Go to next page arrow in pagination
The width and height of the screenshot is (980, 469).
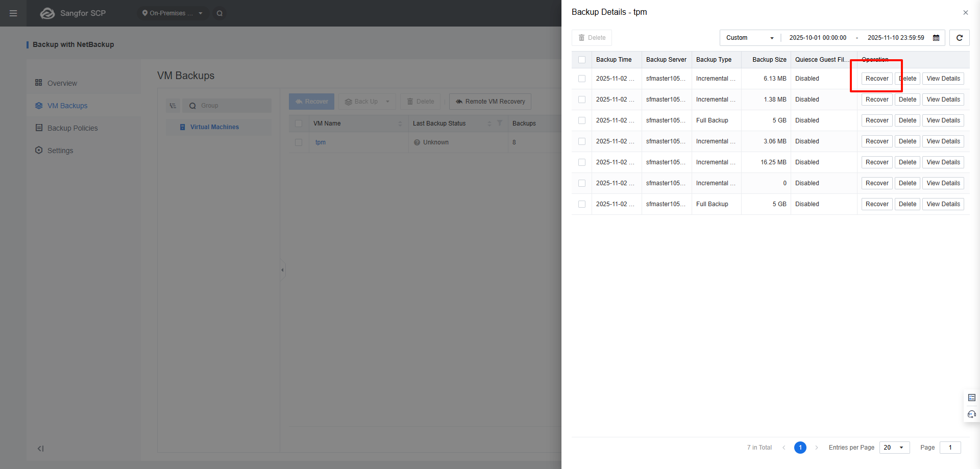817,448
